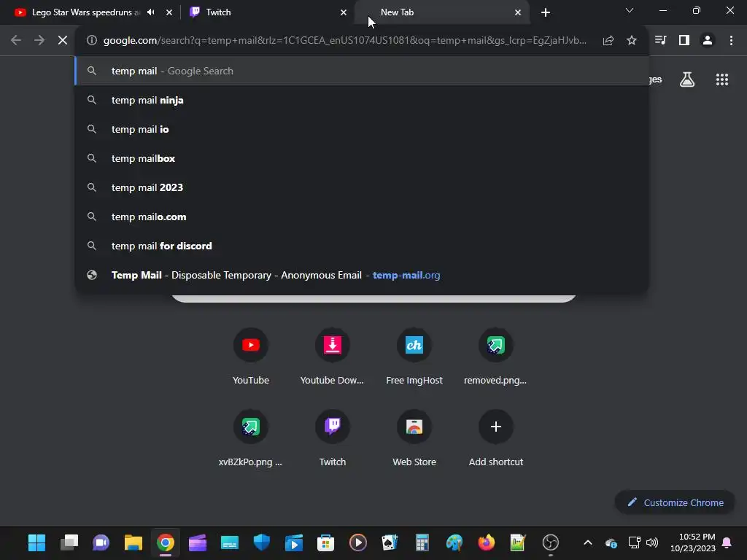The width and height of the screenshot is (747, 560).
Task: Open Search Labs flask icon
Action: point(687,79)
